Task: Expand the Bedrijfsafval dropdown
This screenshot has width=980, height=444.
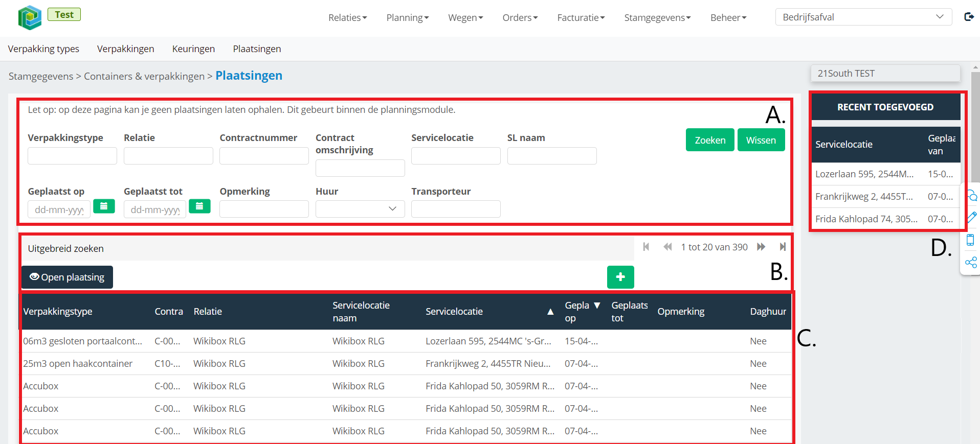Action: tap(863, 17)
